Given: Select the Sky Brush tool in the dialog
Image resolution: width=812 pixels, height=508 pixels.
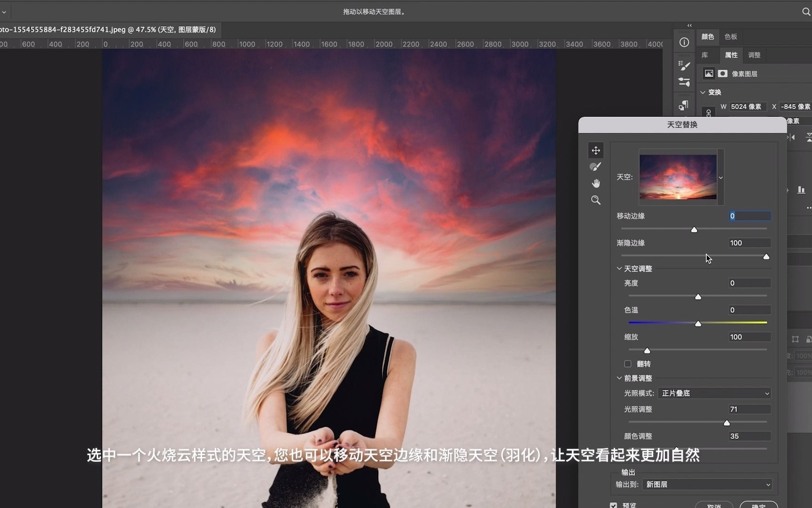Looking at the screenshot, I should pos(595,167).
